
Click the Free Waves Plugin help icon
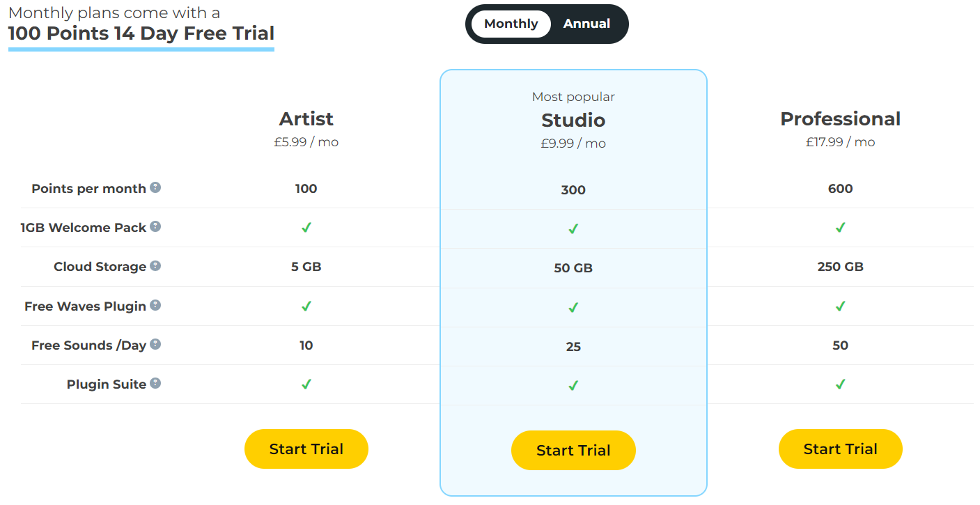(x=156, y=305)
